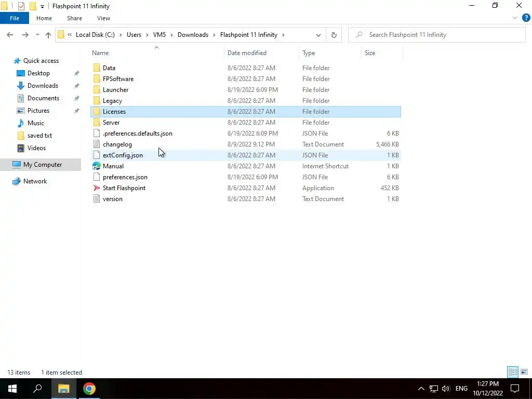Screen dimensions: 532x399
Task: Click VM5 in the address breadcrumb
Action: pos(159,35)
